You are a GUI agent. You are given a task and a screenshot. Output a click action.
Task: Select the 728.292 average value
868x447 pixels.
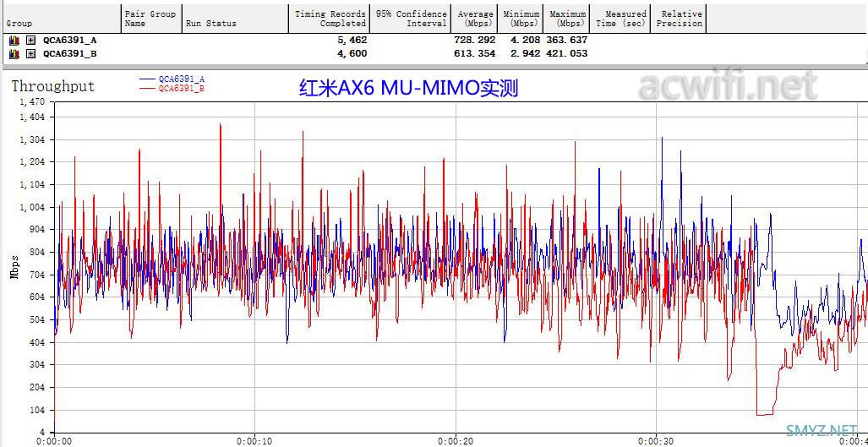474,41
